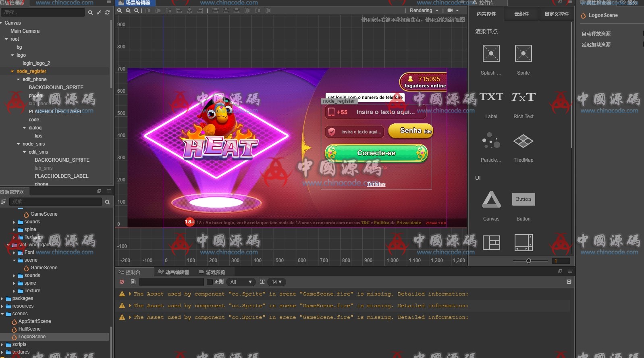This screenshot has height=358, width=644.
Task: Clear the console with the red clear icon
Action: click(122, 282)
